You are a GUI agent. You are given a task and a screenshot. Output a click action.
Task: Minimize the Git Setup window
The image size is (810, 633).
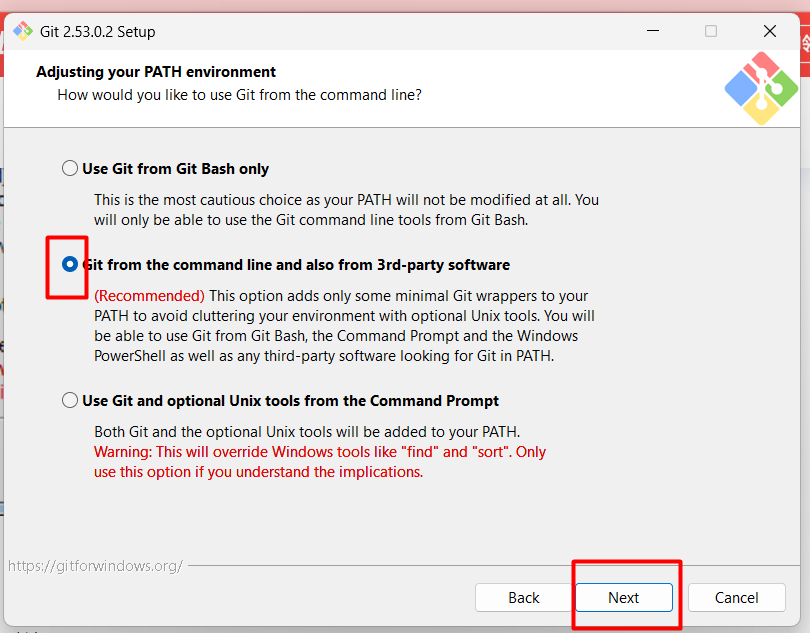[653, 31]
